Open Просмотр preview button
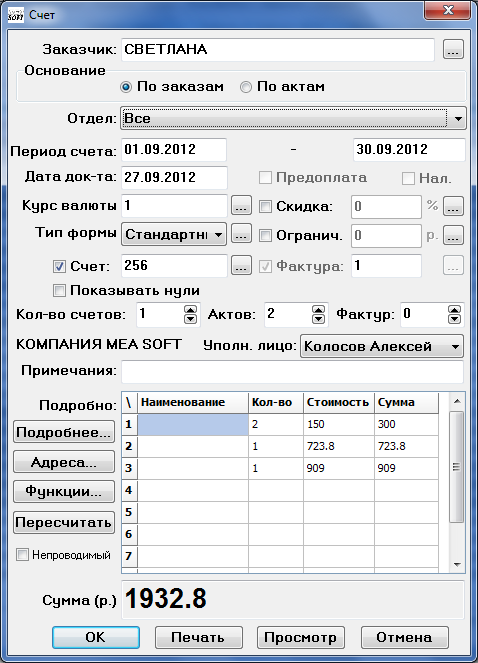Viewport: 478px width, 663px height. [x=301, y=637]
